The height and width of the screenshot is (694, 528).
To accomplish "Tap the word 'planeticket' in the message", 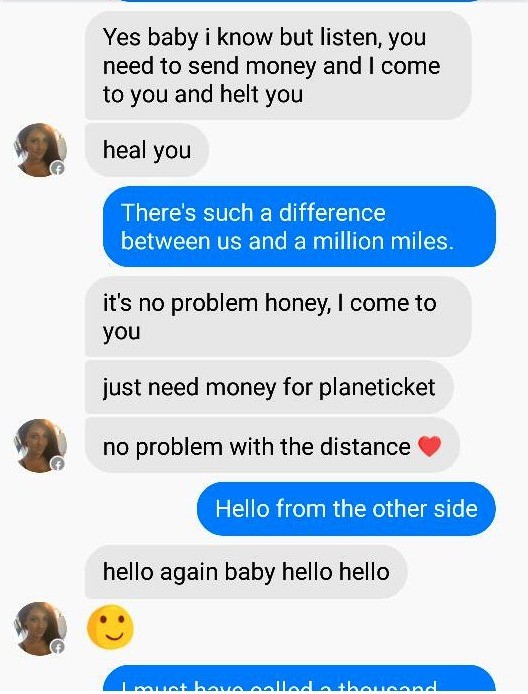I will pos(377,388).
